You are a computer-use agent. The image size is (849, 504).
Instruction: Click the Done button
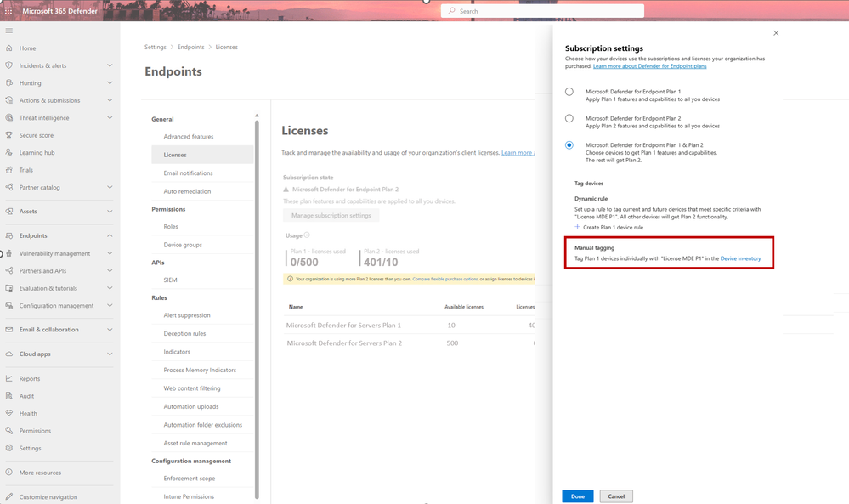tap(578, 496)
